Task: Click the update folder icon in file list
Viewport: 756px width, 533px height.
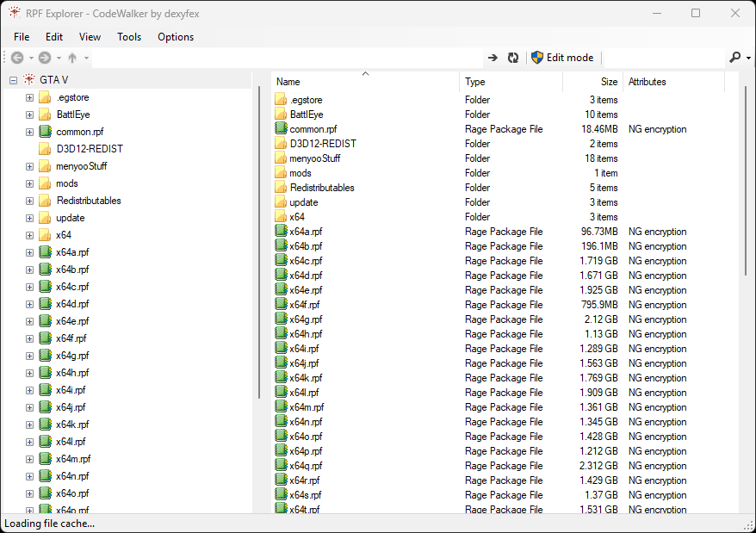Action: pyautogui.click(x=281, y=201)
